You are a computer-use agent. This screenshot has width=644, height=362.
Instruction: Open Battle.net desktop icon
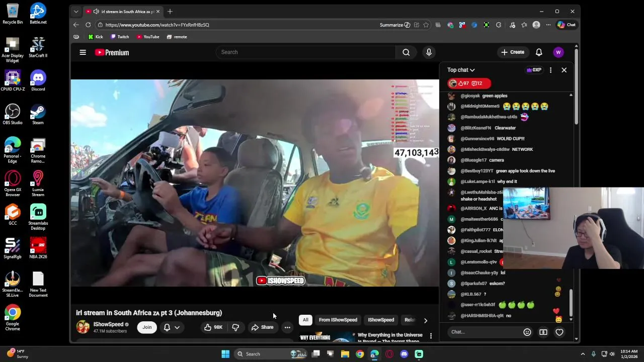coord(38,14)
